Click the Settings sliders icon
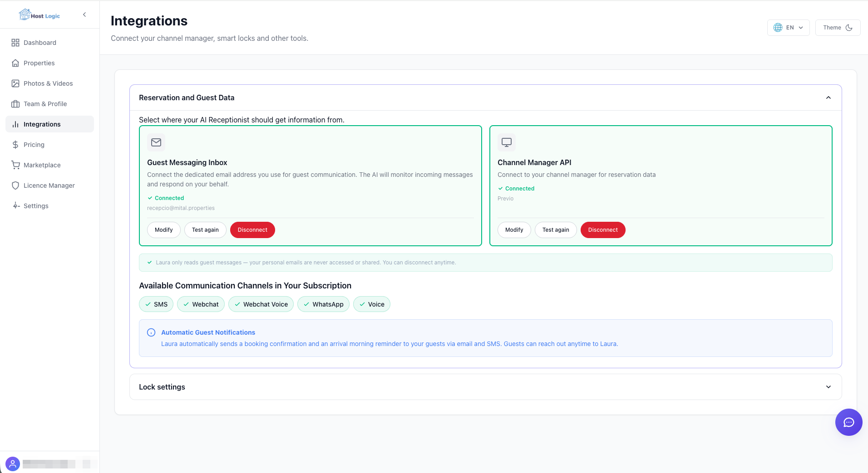The image size is (868, 473). 15,206
